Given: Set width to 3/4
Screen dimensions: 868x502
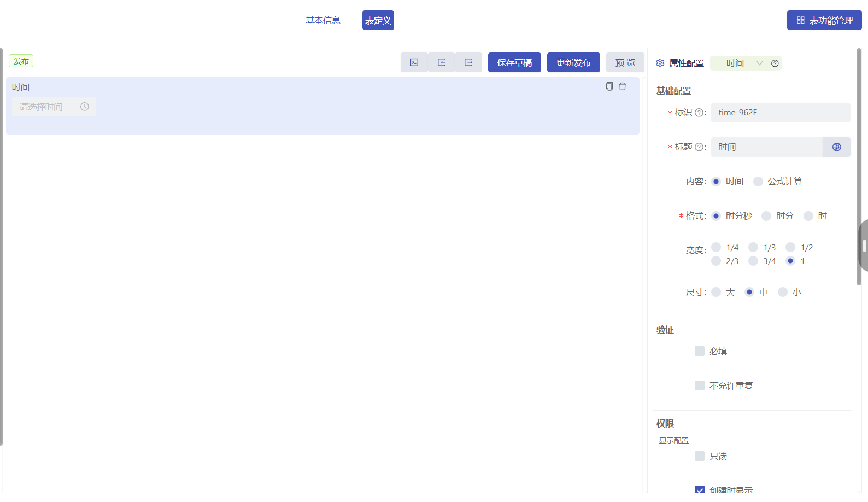Looking at the screenshot, I should (x=753, y=261).
